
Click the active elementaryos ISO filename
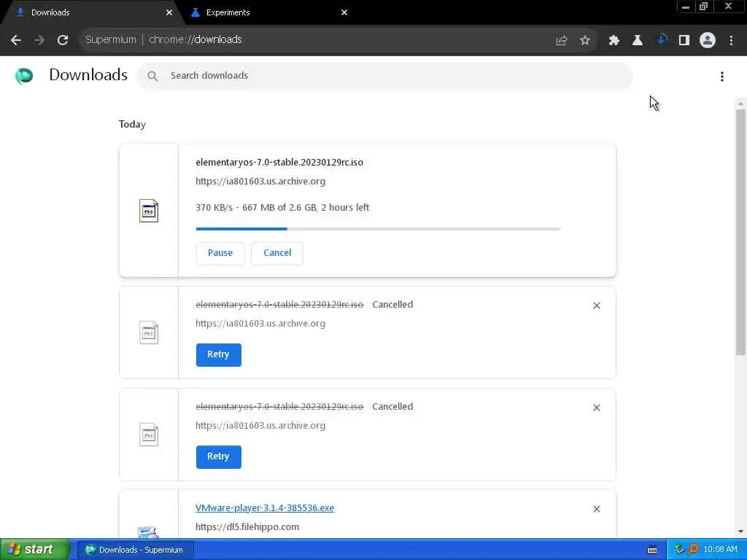(x=279, y=163)
